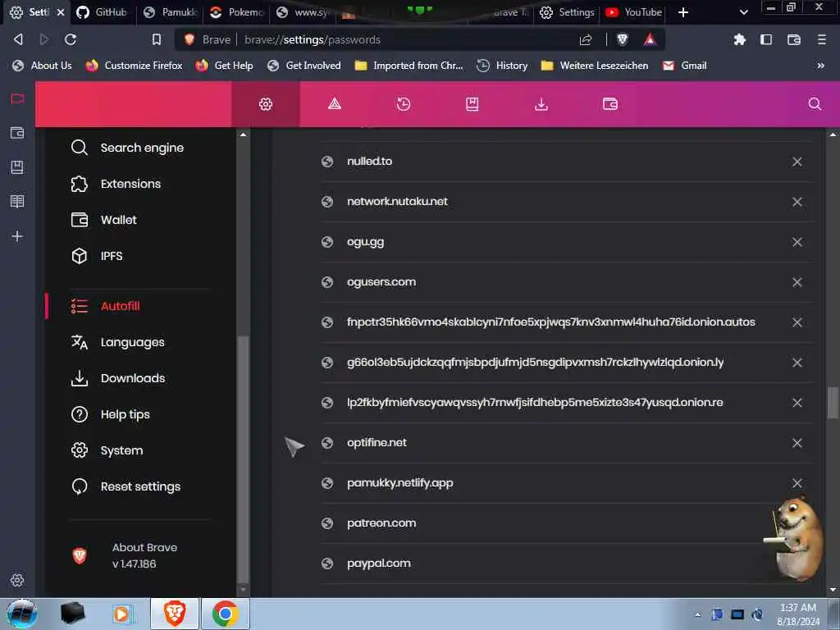Open the Bookmarks icon in pink toolbar
Viewport: 840px width, 630px height.
(472, 104)
